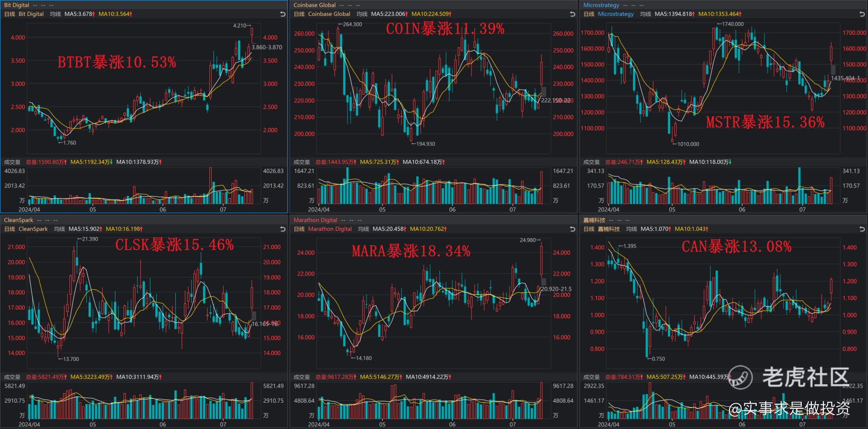
Task: Select the Bit Digital panel title tab
Action: [x=16, y=5]
